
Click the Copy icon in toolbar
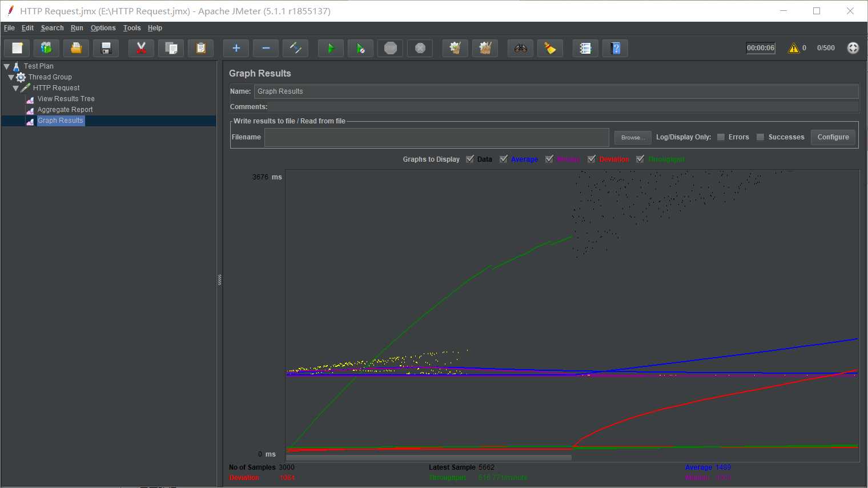(171, 48)
